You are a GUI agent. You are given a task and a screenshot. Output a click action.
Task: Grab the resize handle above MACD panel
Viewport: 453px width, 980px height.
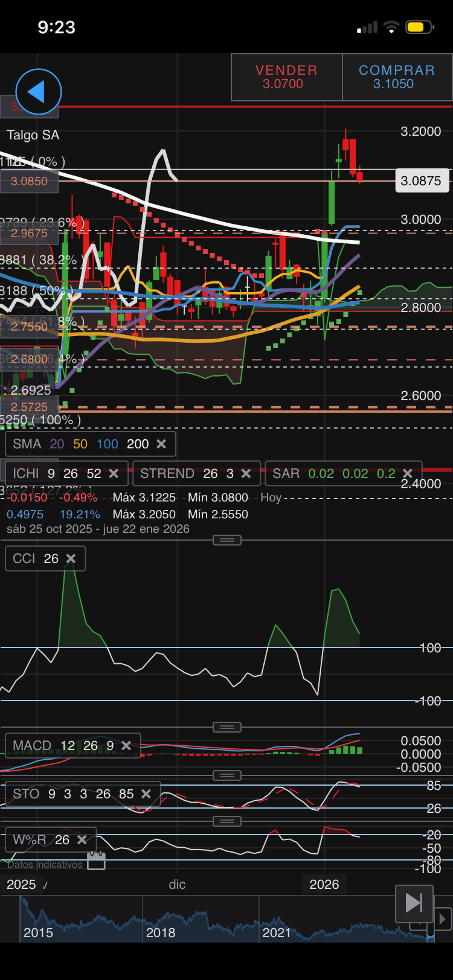point(227,727)
